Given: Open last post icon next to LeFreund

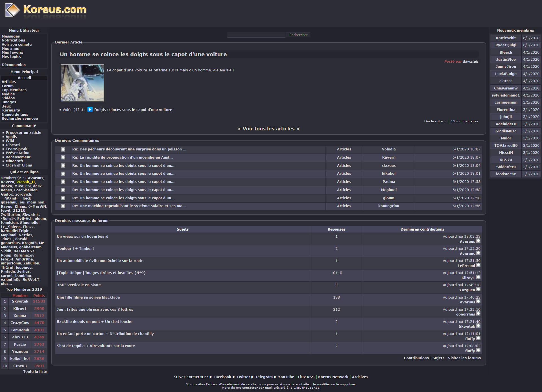Looking at the screenshot, I should [x=478, y=265].
